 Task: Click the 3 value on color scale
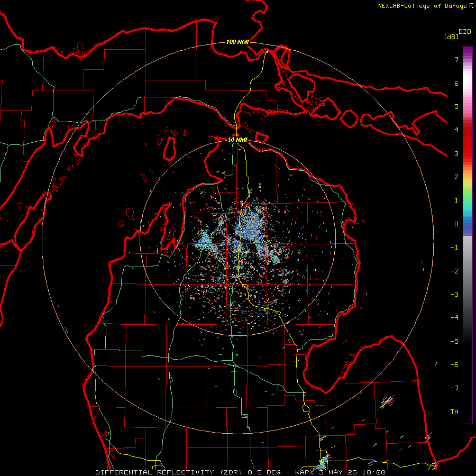(456, 153)
